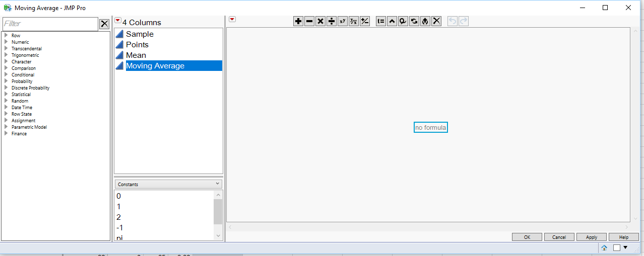Click the Subtract (minus) operator button
The image size is (644, 256).
tap(309, 21)
